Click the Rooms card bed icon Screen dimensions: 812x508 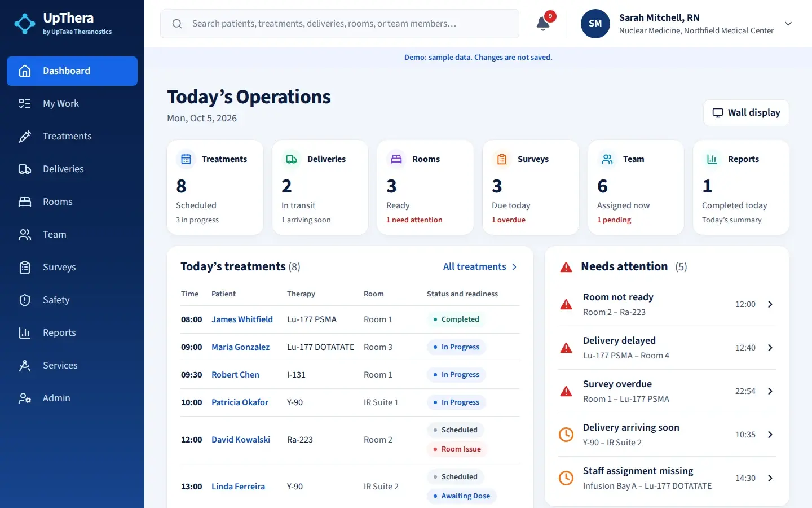[396, 159]
